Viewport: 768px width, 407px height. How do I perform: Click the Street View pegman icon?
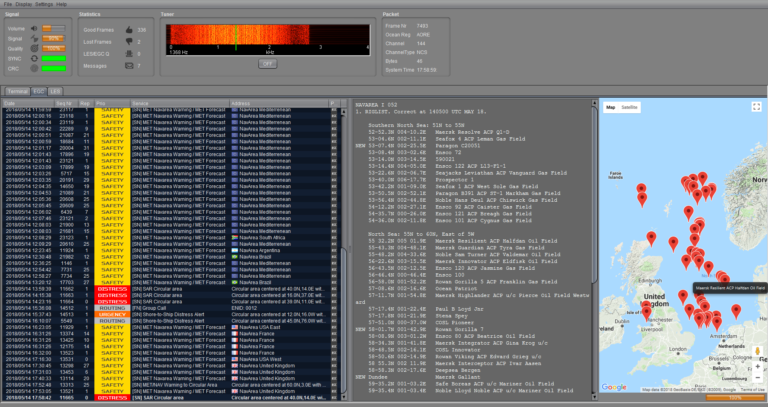point(757,352)
